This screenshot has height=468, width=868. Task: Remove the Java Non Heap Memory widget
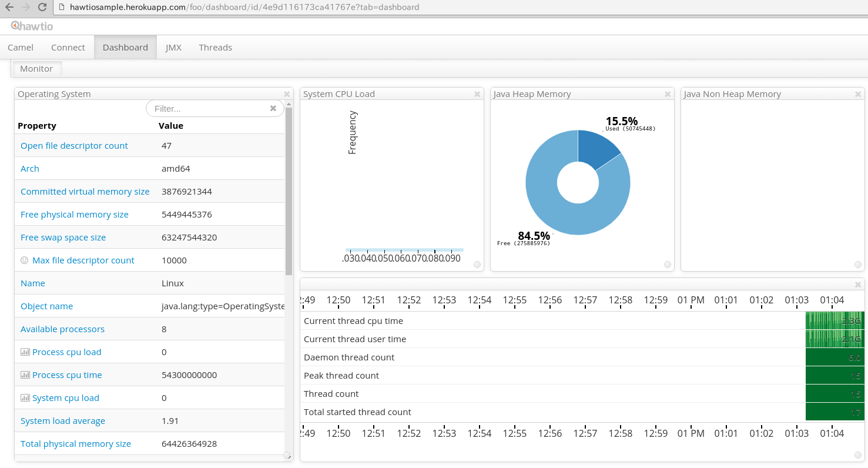[x=857, y=93]
